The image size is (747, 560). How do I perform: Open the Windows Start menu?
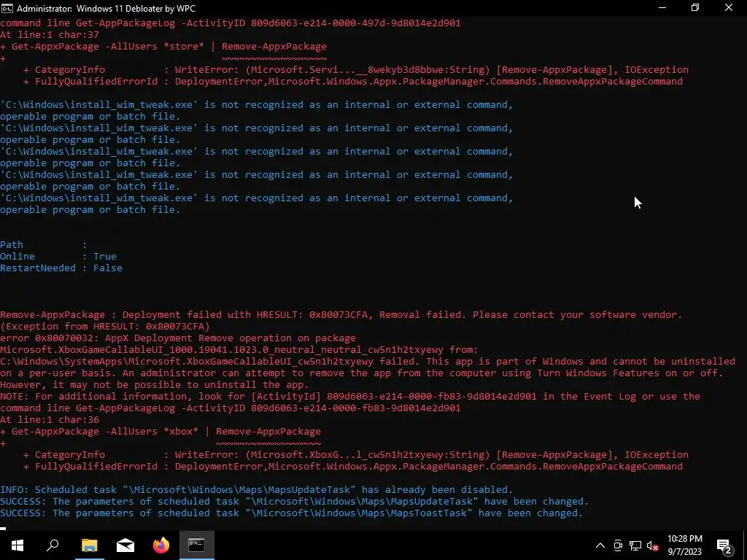point(18,545)
